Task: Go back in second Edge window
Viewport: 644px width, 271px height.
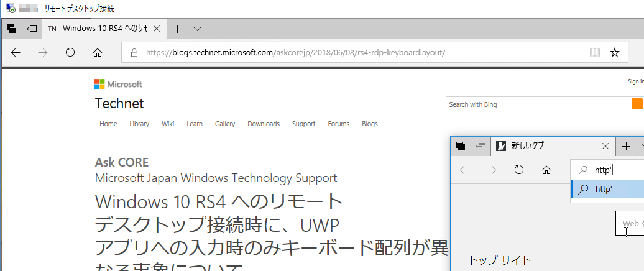Action: (x=464, y=170)
